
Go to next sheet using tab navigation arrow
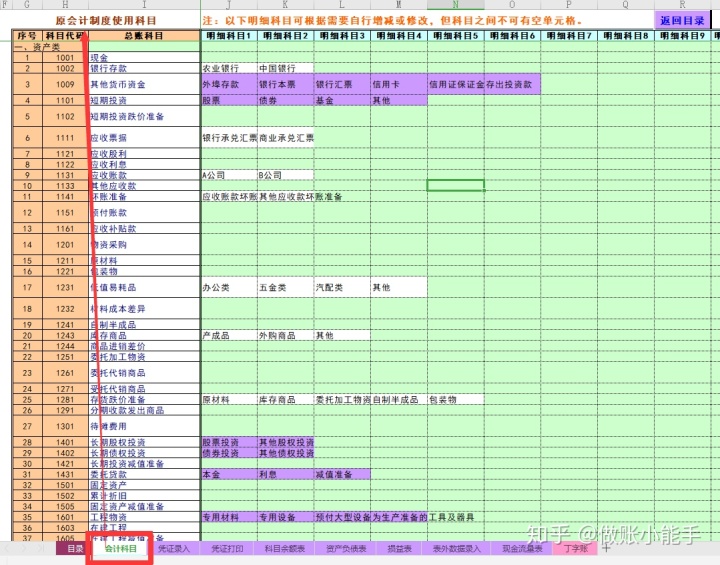(x=24, y=548)
